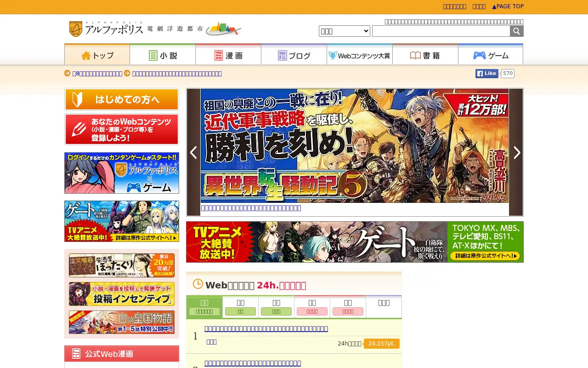
Task: Open the アルファポリス×ゲーム sidebar banner
Action: pos(122,173)
